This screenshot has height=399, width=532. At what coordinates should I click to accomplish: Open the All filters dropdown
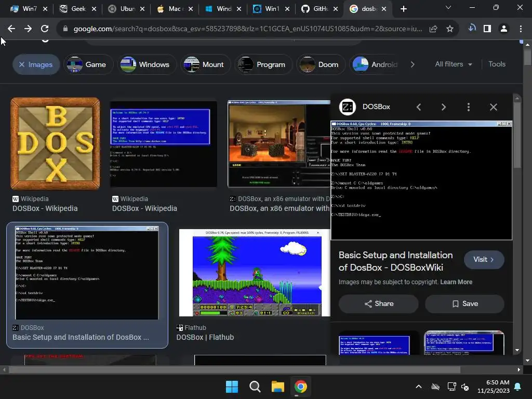tap(454, 64)
